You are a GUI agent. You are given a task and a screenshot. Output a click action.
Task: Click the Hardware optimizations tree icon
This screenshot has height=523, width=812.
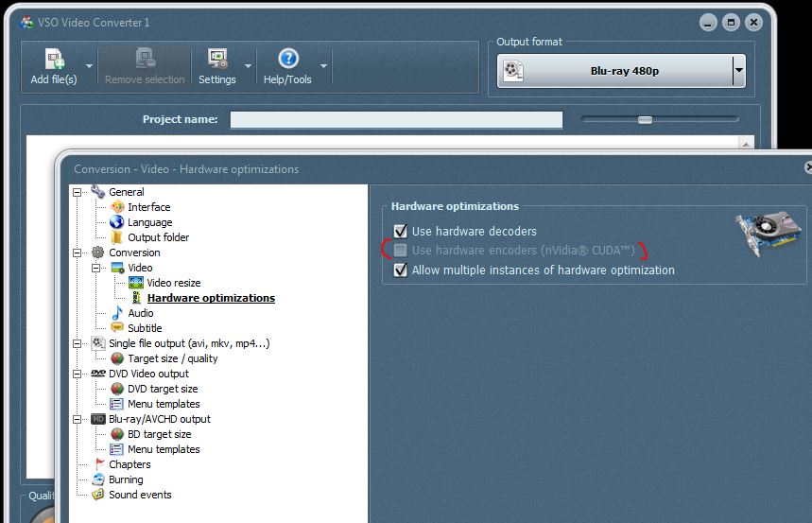tap(136, 298)
